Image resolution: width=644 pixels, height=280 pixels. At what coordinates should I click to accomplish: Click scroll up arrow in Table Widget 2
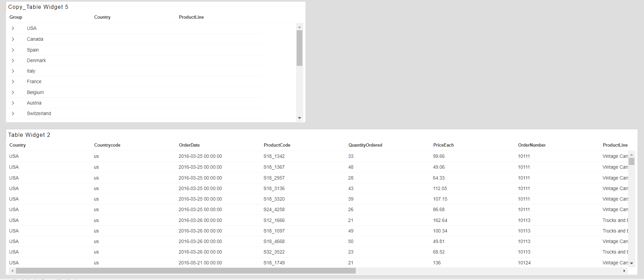pyautogui.click(x=631, y=155)
